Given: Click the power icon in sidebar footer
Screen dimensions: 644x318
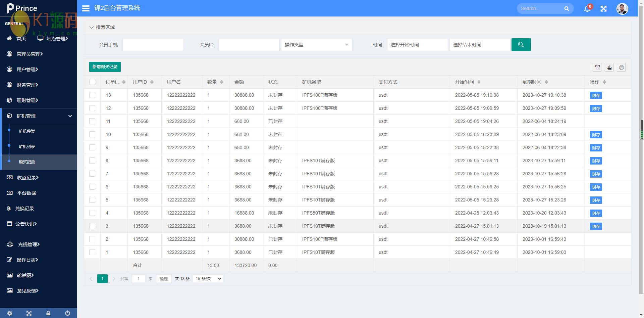Looking at the screenshot, I should [67, 313].
